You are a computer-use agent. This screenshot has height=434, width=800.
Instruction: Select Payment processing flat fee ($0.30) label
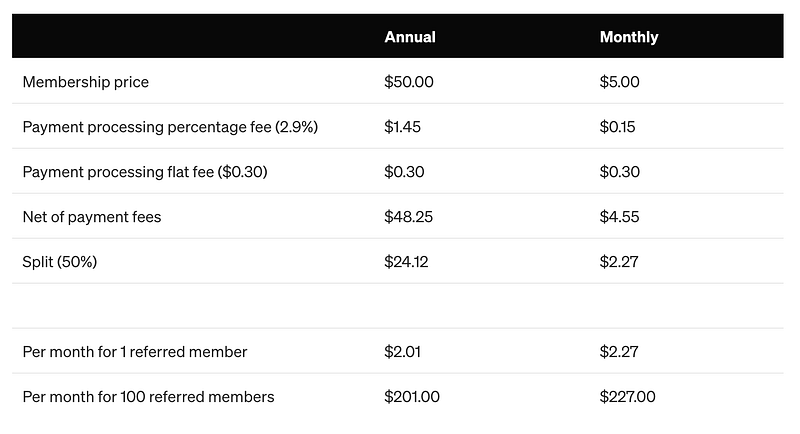pos(145,172)
